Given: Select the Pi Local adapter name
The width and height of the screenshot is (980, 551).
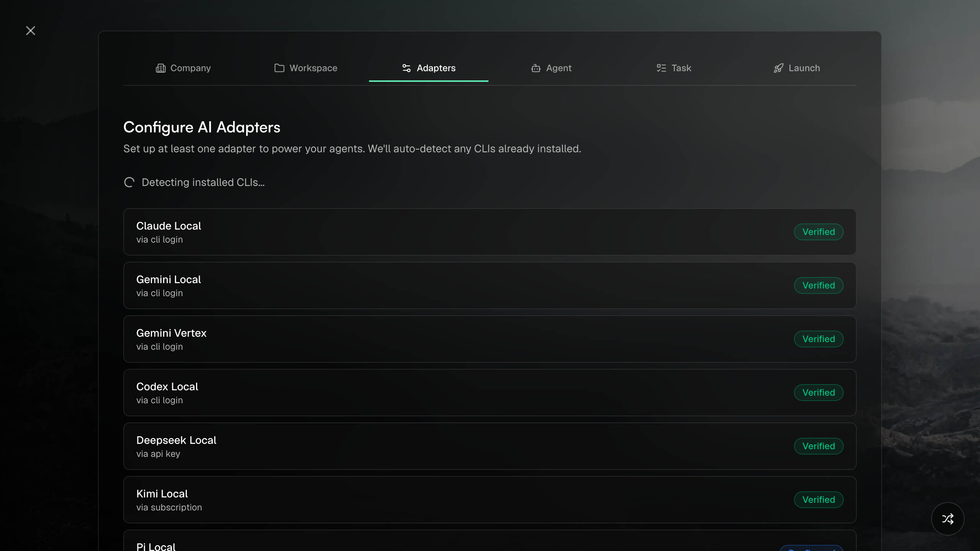Looking at the screenshot, I should pyautogui.click(x=156, y=546).
